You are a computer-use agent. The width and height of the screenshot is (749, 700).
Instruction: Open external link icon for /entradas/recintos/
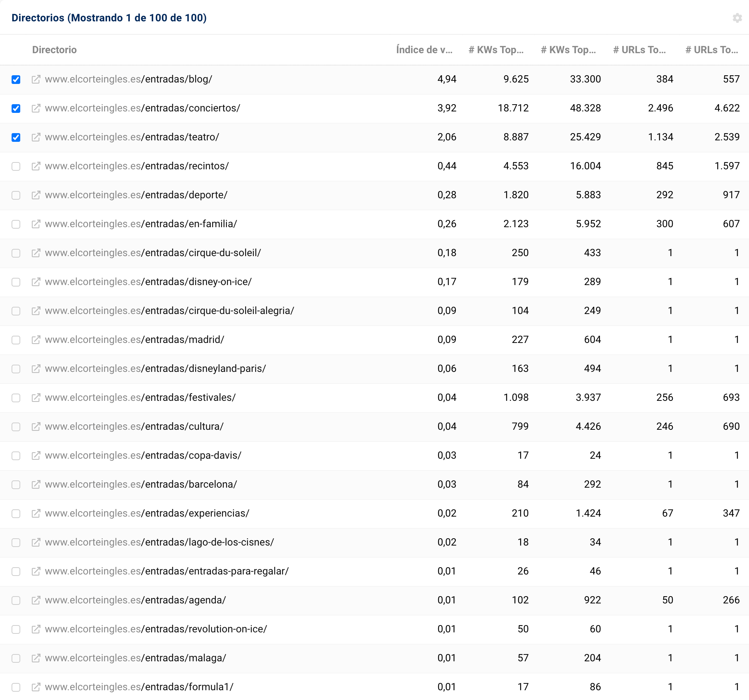36,166
